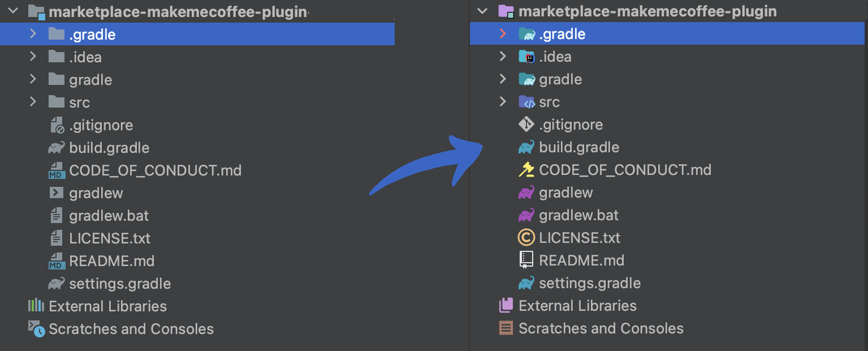Expand the .gradle folder in the right tree
The height and width of the screenshot is (351, 868).
click(x=504, y=34)
